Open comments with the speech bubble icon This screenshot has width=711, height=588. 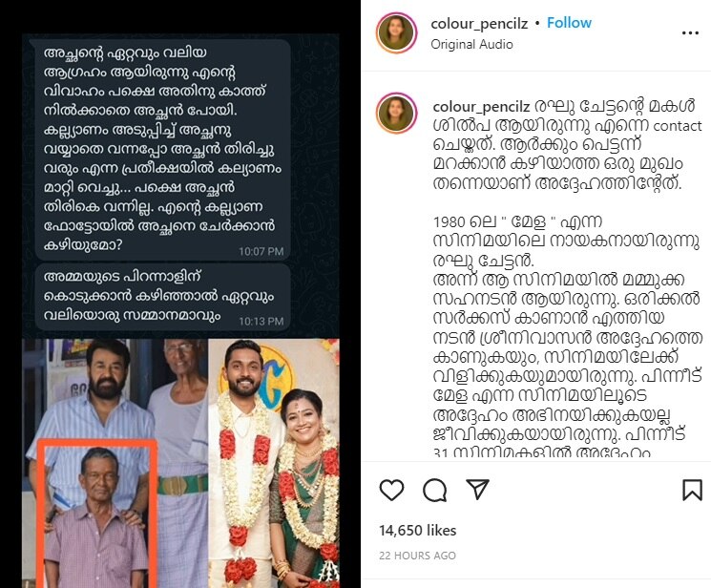(434, 490)
